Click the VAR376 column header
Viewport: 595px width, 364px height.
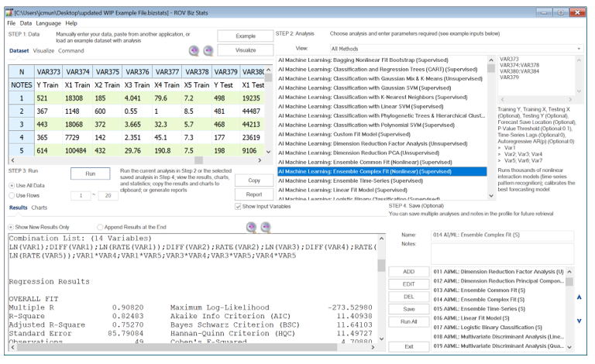point(137,72)
